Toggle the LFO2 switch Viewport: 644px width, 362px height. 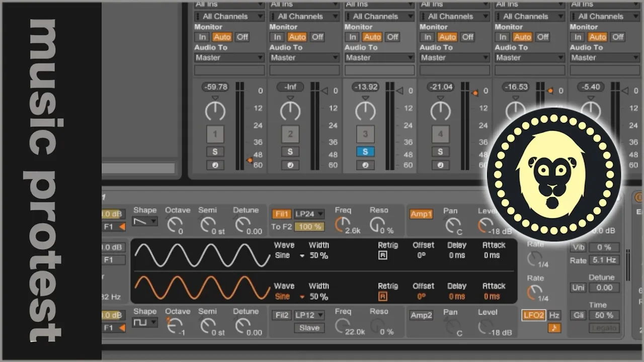534,315
